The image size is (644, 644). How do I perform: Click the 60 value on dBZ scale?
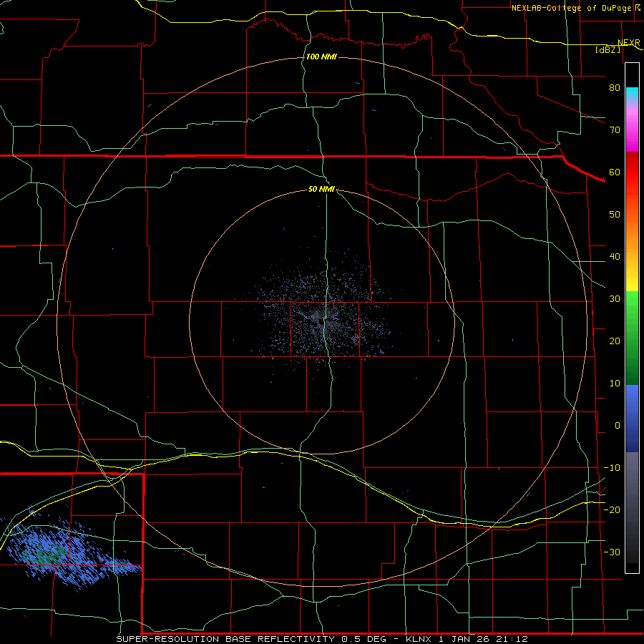(615, 172)
